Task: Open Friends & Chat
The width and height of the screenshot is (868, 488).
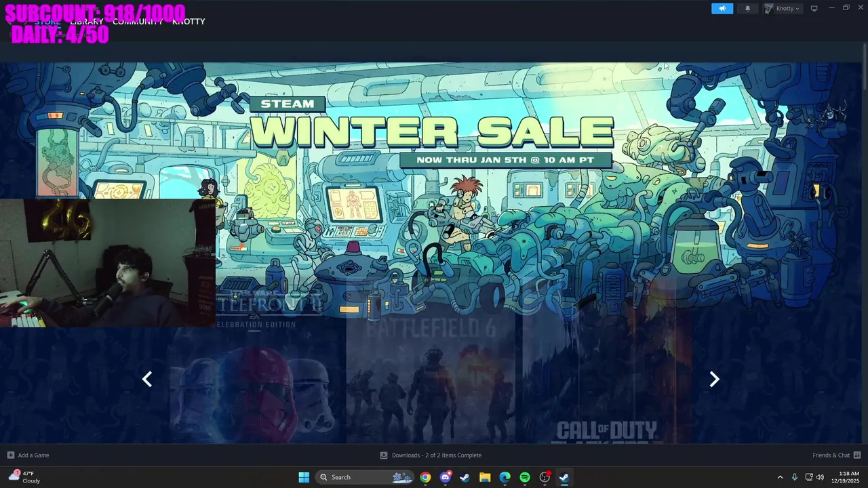Action: tap(837, 455)
